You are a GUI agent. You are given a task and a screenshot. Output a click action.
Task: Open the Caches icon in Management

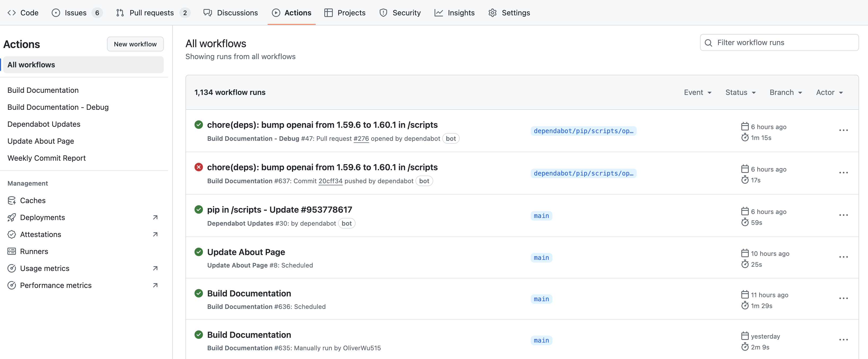12,200
